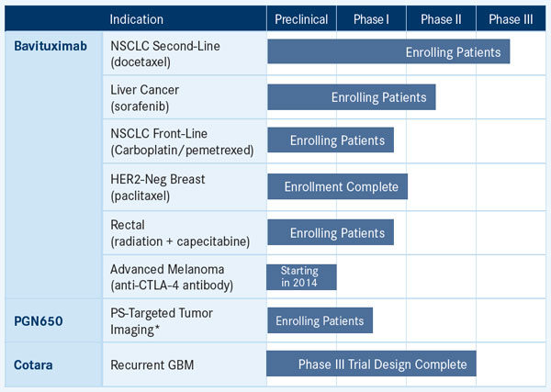Click the Indication column header

point(136,19)
